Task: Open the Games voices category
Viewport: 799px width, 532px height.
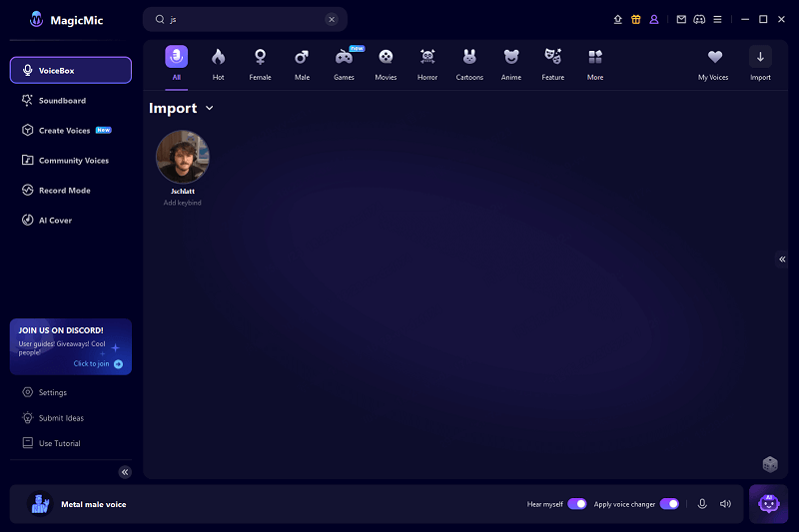Action: [x=344, y=64]
